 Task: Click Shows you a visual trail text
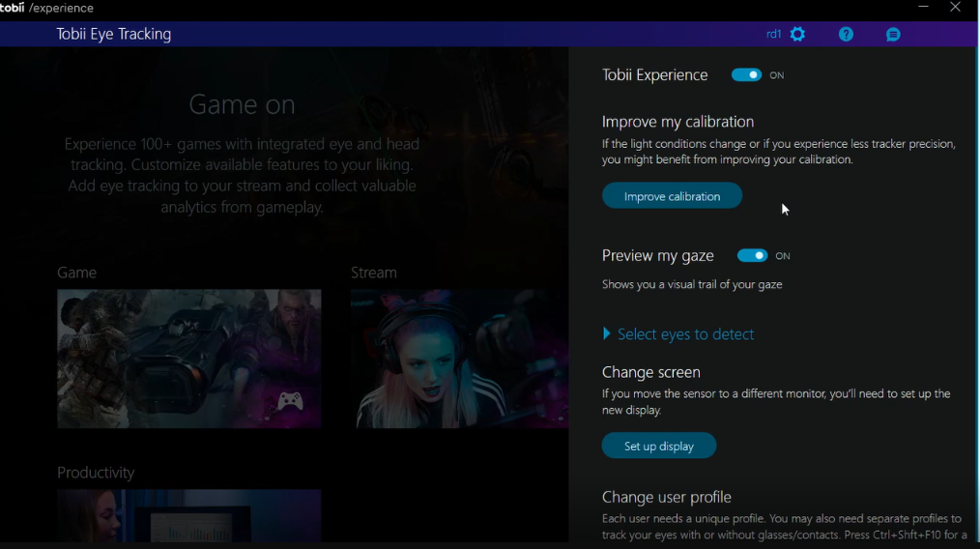pyautogui.click(x=692, y=284)
